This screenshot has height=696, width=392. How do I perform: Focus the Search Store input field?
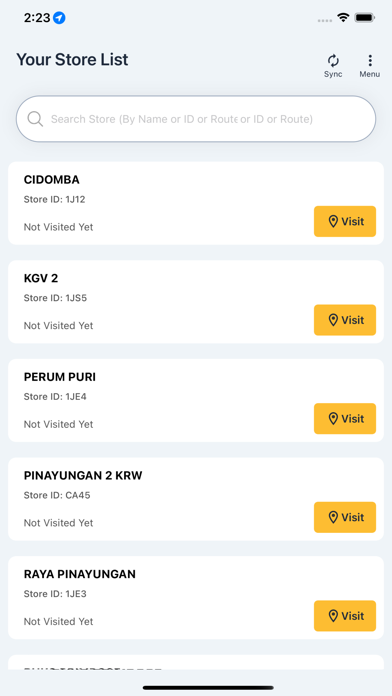pyautogui.click(x=196, y=119)
